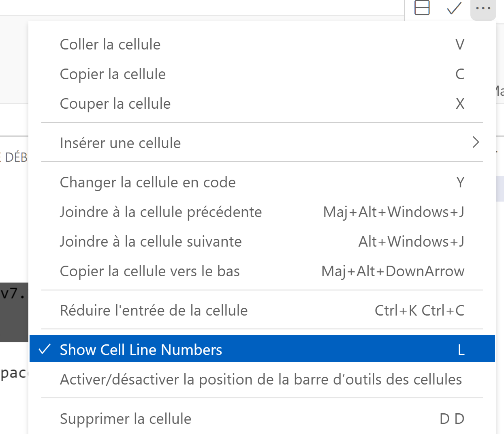
Task: Toggle Show Cell Line Numbers off
Action: (141, 349)
